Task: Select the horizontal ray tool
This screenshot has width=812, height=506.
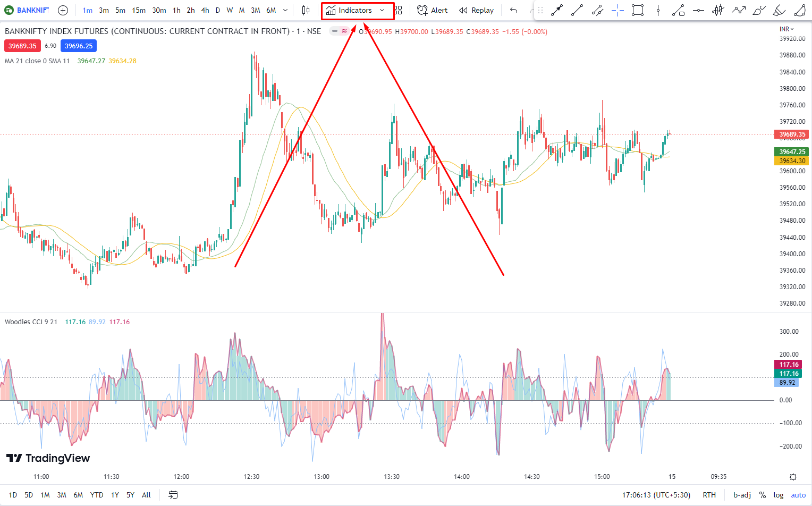Action: click(698, 10)
